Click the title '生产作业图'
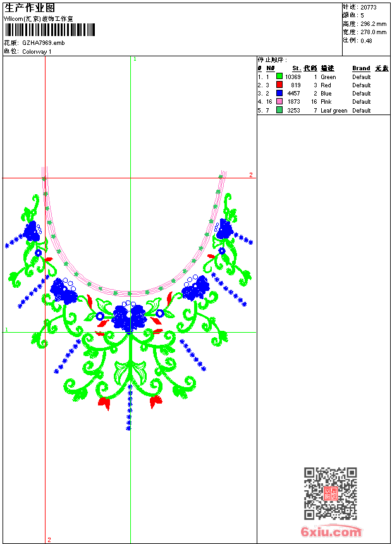 [30, 8]
